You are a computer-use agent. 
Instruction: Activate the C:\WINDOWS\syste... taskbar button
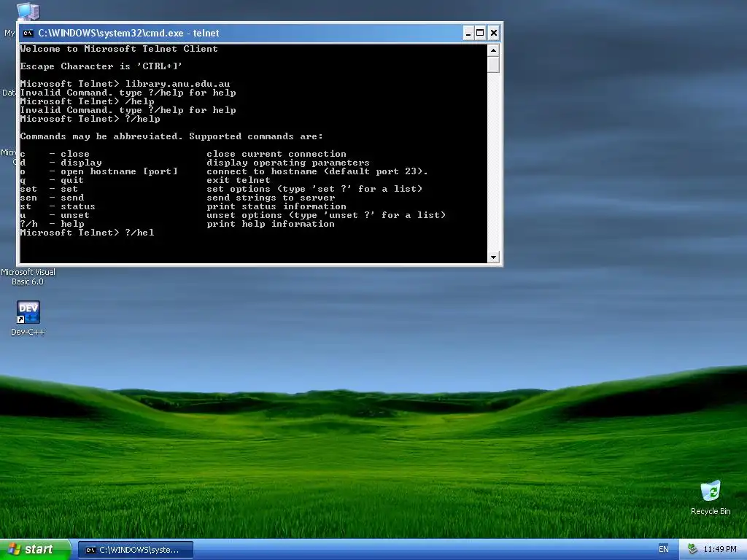coord(135,550)
